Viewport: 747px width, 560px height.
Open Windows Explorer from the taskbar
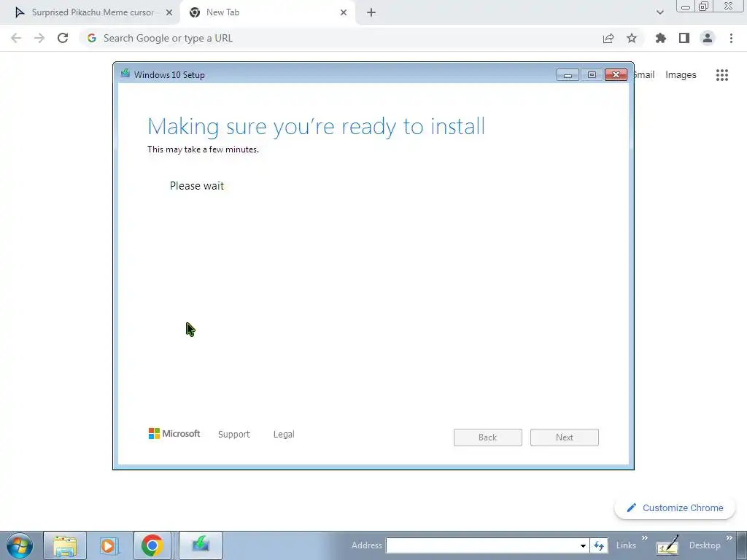(x=65, y=545)
